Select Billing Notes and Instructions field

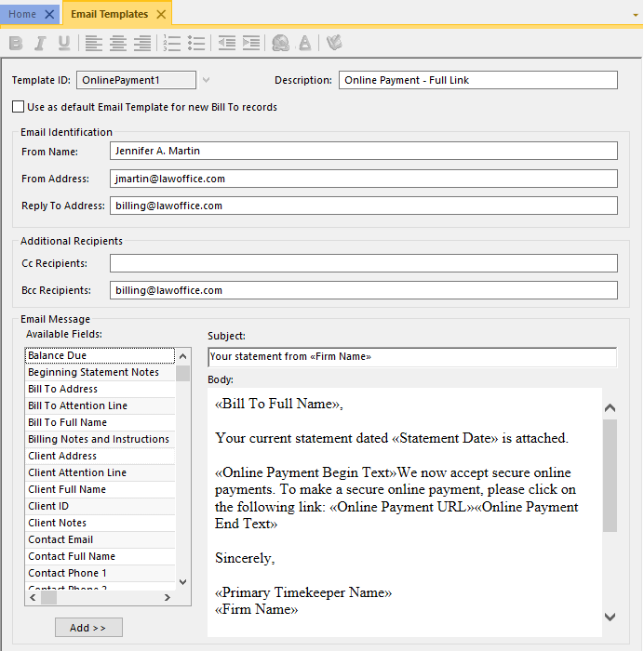100,439
